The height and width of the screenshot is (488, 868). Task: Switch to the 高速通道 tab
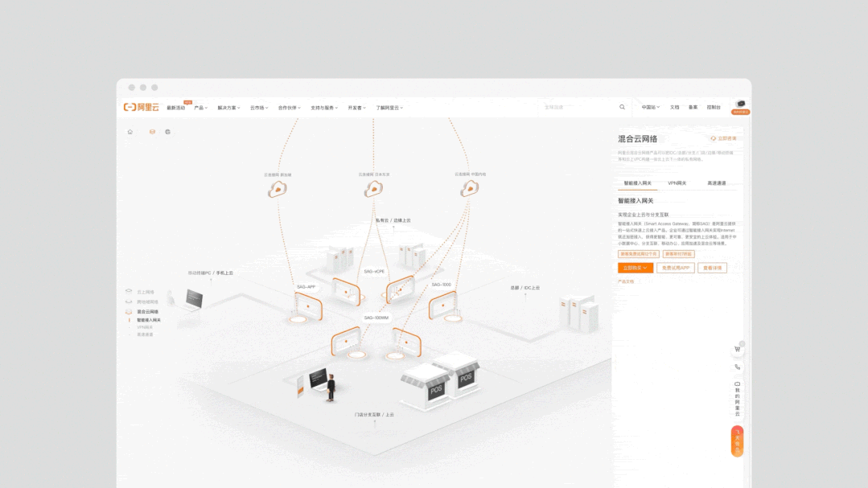click(716, 183)
